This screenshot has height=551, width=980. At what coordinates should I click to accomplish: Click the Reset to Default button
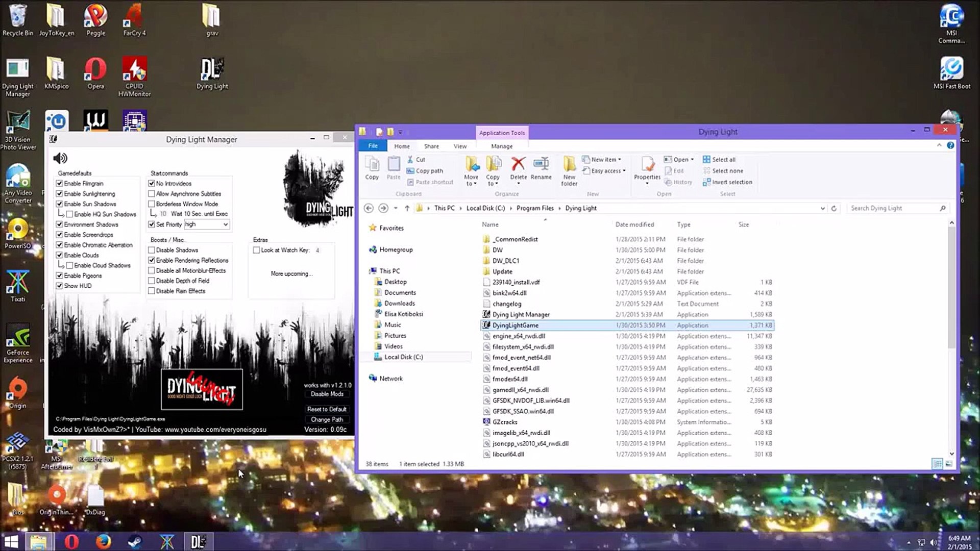coord(327,409)
